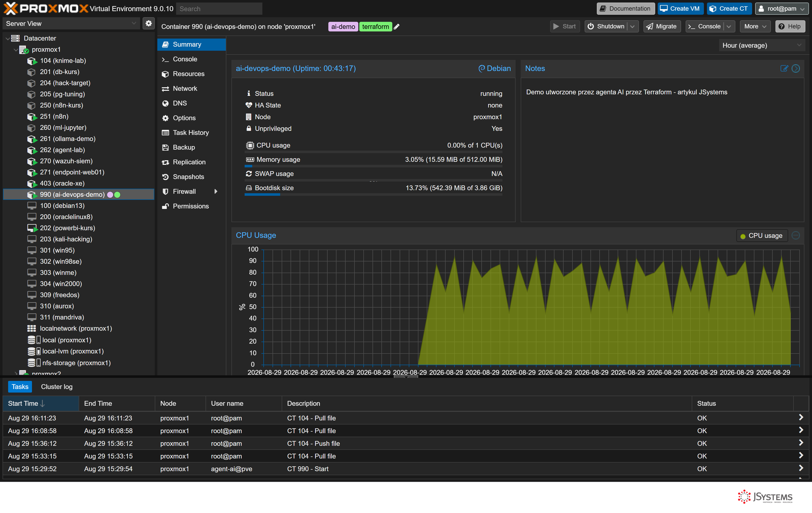Select container 990 (ai-devops-demo) in tree
812x513 pixels.
point(79,194)
